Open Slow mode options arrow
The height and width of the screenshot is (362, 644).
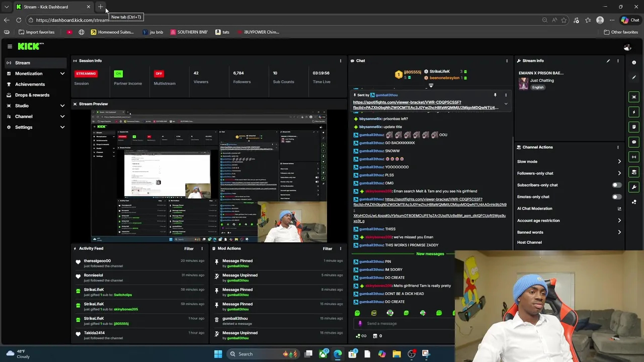(x=619, y=161)
